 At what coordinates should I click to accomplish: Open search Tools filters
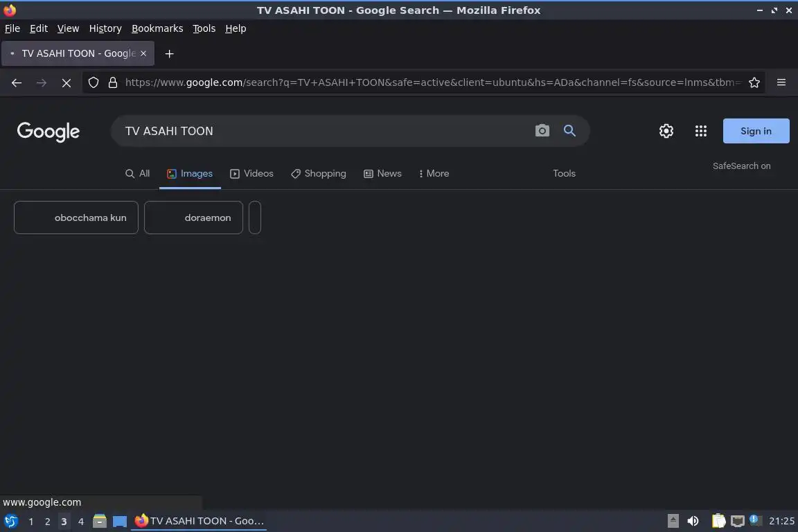pos(564,174)
